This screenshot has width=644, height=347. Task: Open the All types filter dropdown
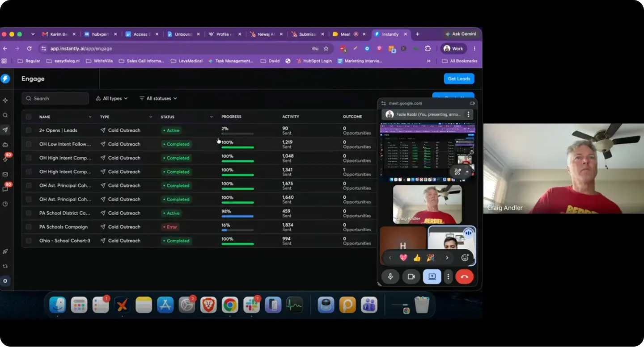click(x=112, y=98)
